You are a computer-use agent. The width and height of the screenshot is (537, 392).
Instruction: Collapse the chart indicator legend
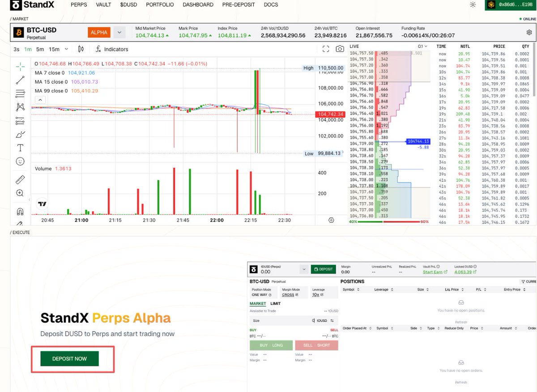(40, 100)
